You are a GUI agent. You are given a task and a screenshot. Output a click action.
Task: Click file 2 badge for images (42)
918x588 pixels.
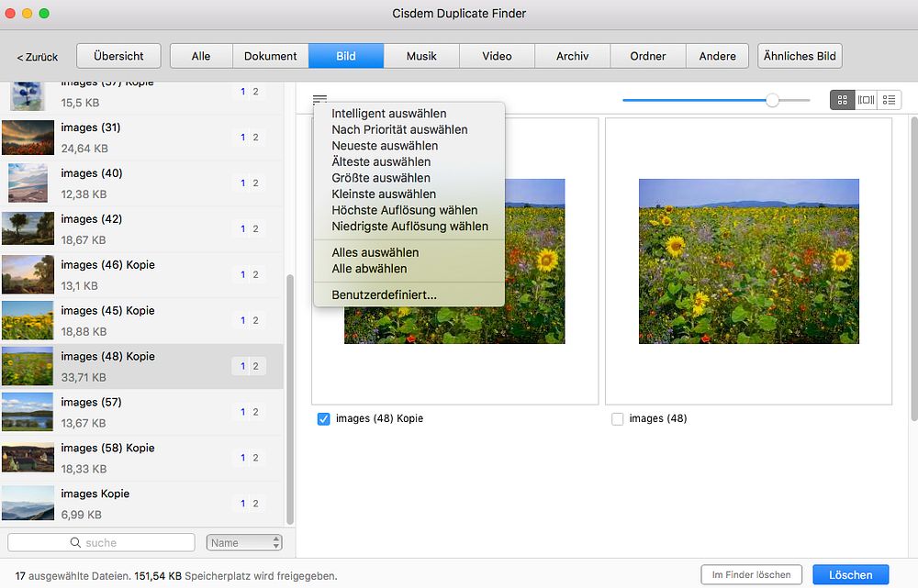pyautogui.click(x=256, y=228)
